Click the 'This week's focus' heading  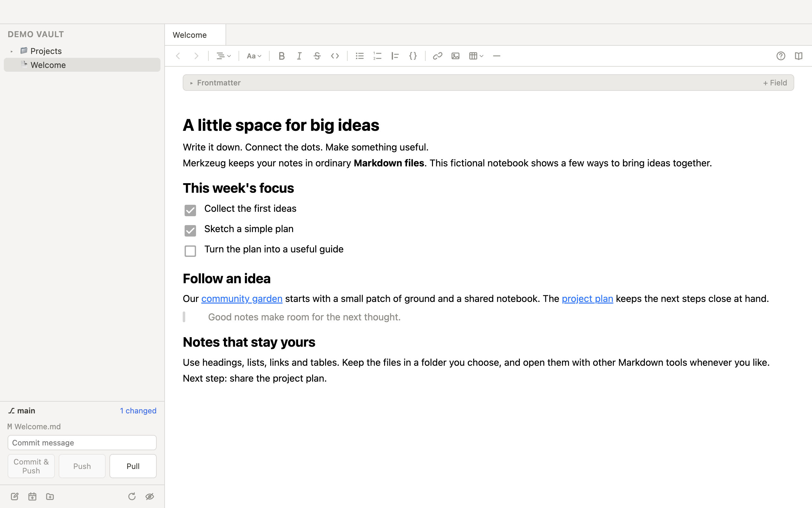point(238,188)
